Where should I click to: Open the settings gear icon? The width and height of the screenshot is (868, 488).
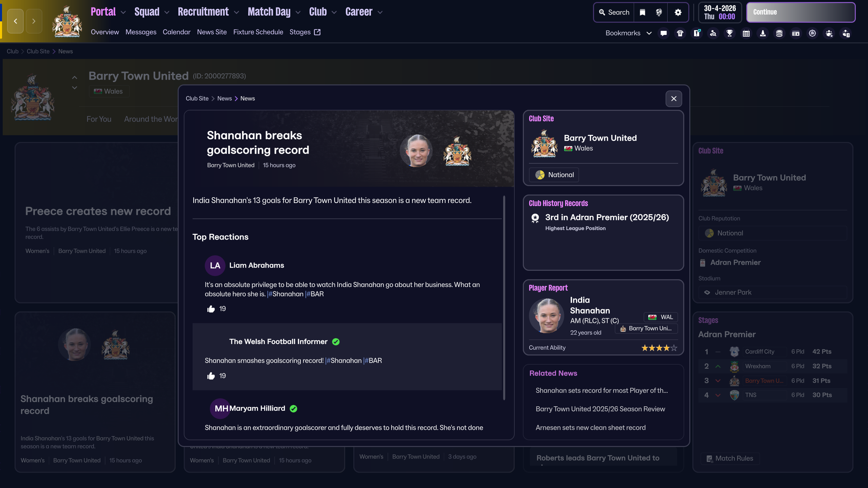(678, 13)
